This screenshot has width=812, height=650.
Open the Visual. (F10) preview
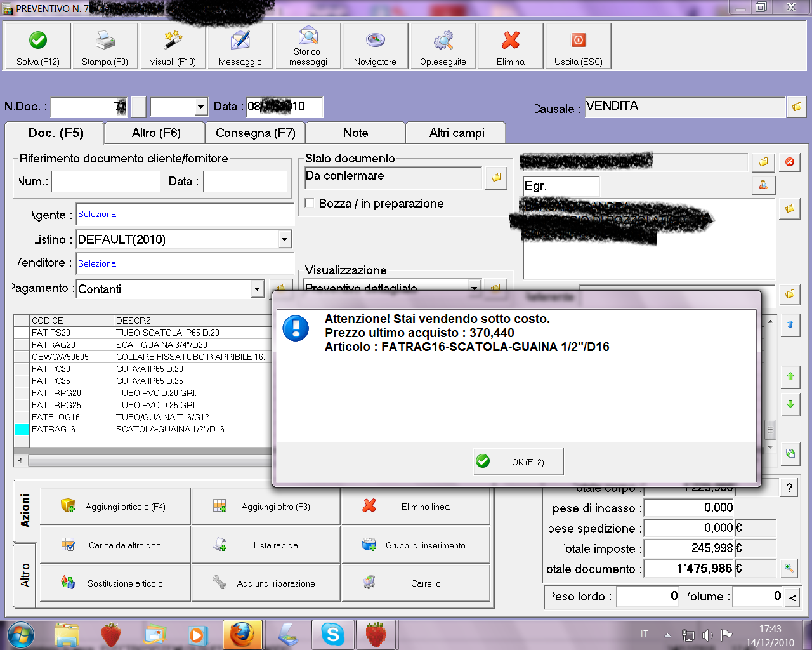tap(173, 46)
